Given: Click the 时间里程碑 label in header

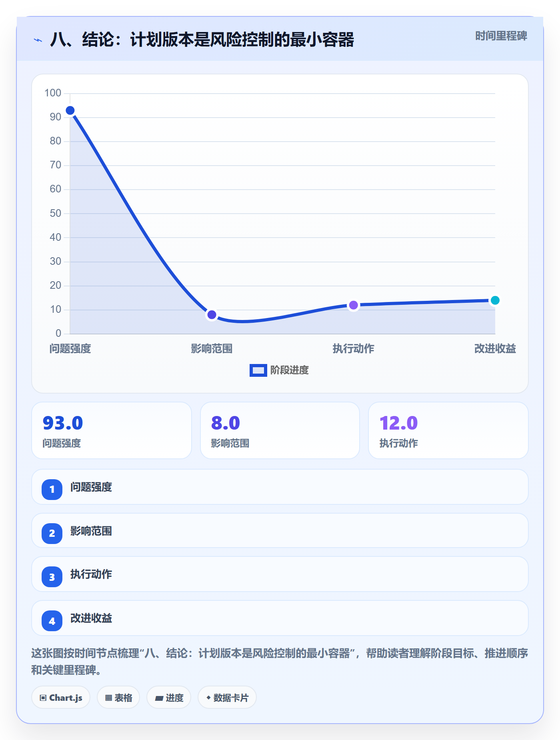Looking at the screenshot, I should pyautogui.click(x=501, y=36).
